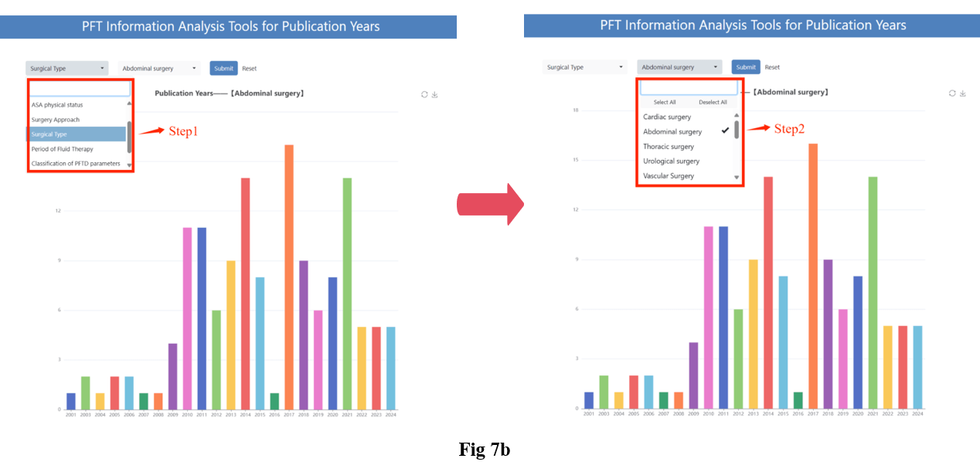Click search field in right surgery dropdown
This screenshot has width=980, height=472.
(689, 88)
